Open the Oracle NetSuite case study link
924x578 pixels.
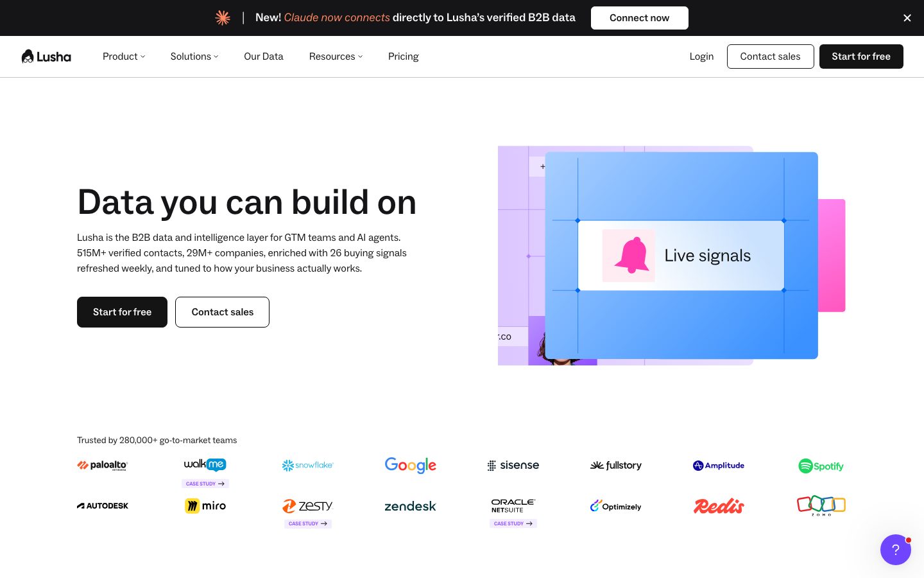pyautogui.click(x=513, y=523)
